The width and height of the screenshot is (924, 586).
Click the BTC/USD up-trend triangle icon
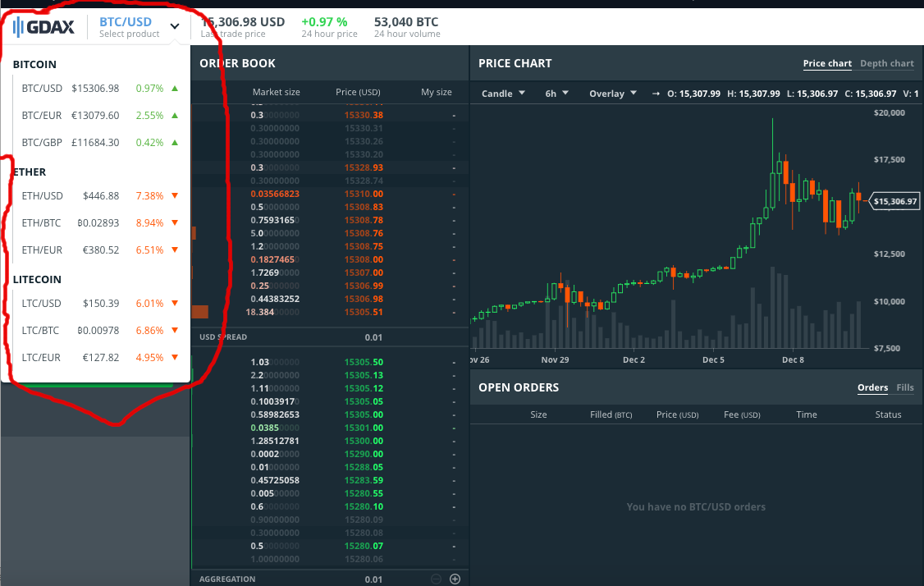click(x=175, y=89)
